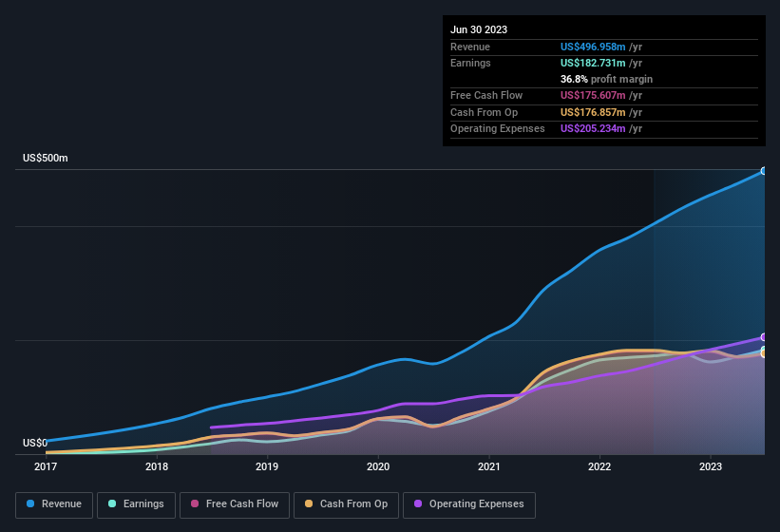Click the US$496.958m revenue value
This screenshot has width=780, height=532.
[x=593, y=47]
